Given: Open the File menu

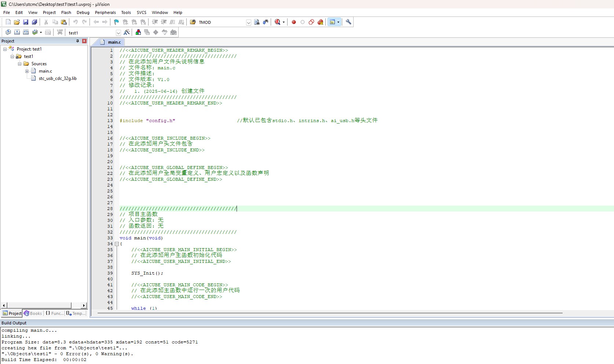Looking at the screenshot, I should click(x=7, y=12).
